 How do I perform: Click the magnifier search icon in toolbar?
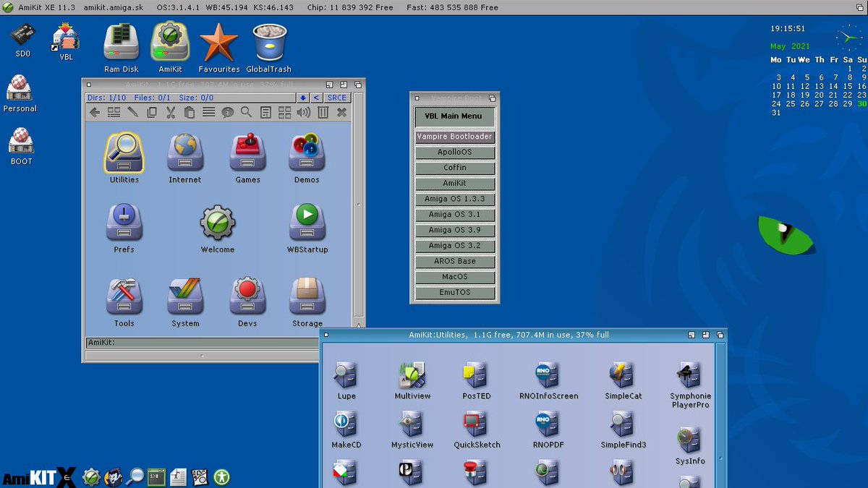click(247, 112)
